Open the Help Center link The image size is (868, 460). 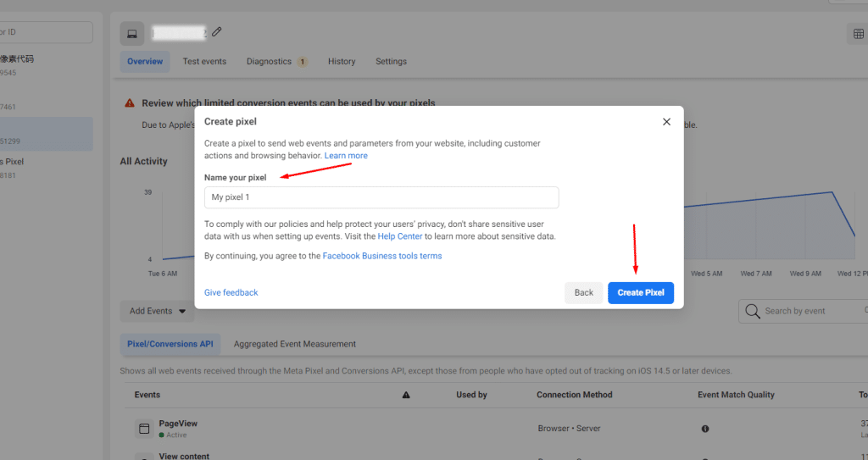pos(400,236)
